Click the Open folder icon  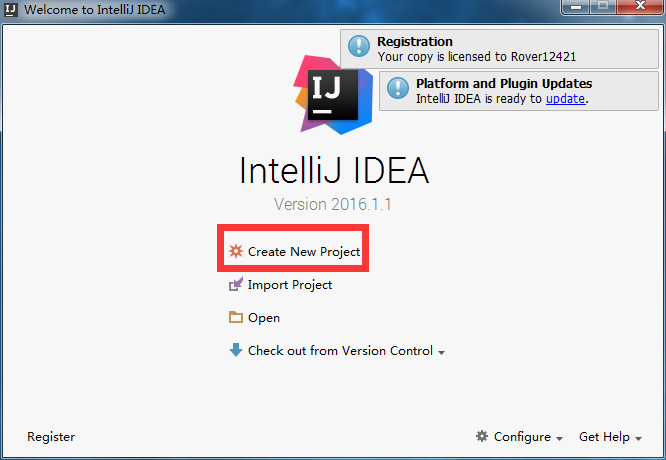pyautogui.click(x=236, y=317)
